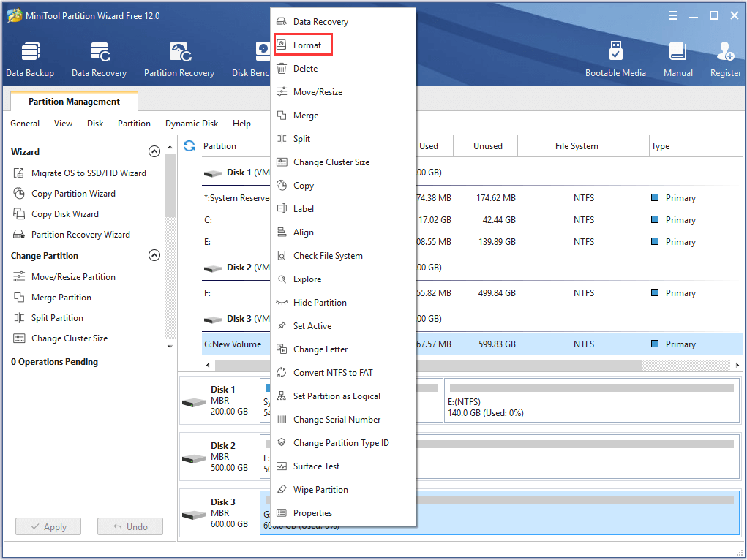This screenshot has width=747, height=560.
Task: Open the Help menu
Action: click(241, 124)
